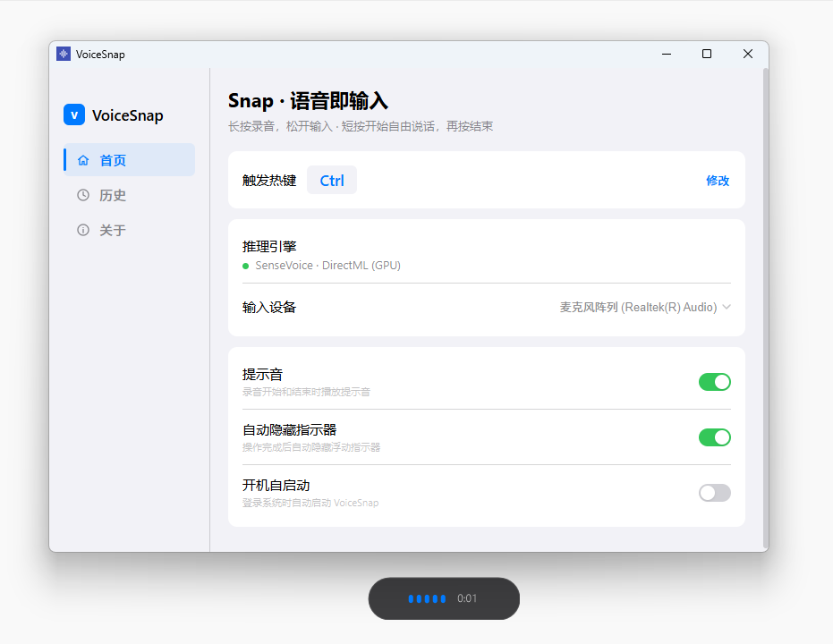Click the 推理引擎 label
Image resolution: width=833 pixels, height=644 pixels.
269,246
